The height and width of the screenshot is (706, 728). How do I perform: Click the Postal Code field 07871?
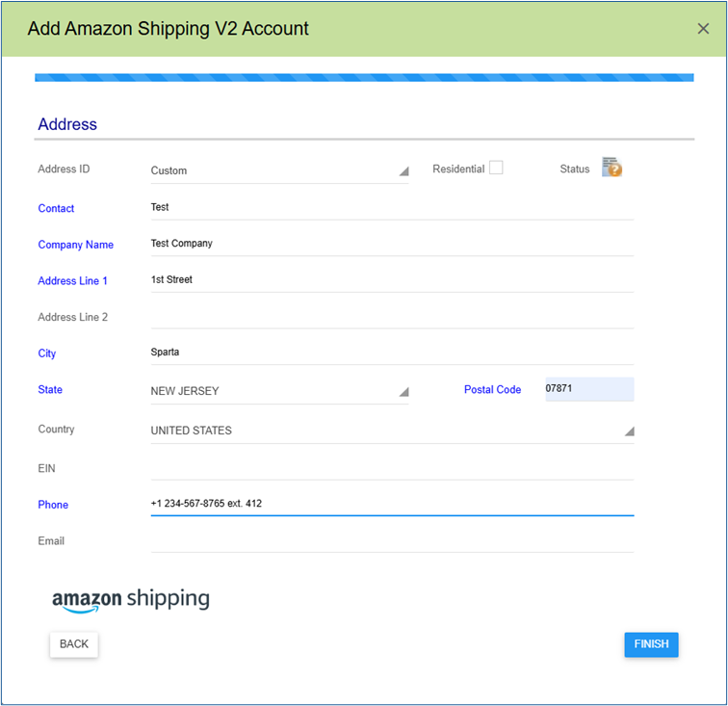(589, 389)
